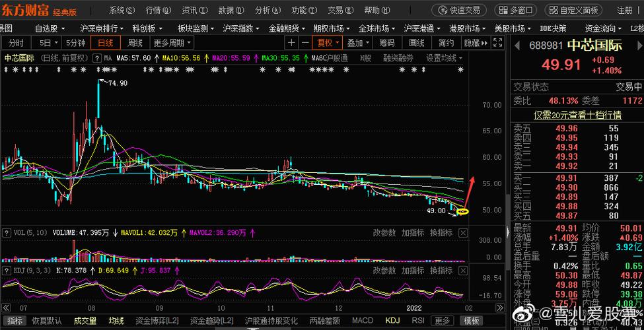Open the 科创板 dropdown
Viewport: 644px width, 330px height.
147,28
